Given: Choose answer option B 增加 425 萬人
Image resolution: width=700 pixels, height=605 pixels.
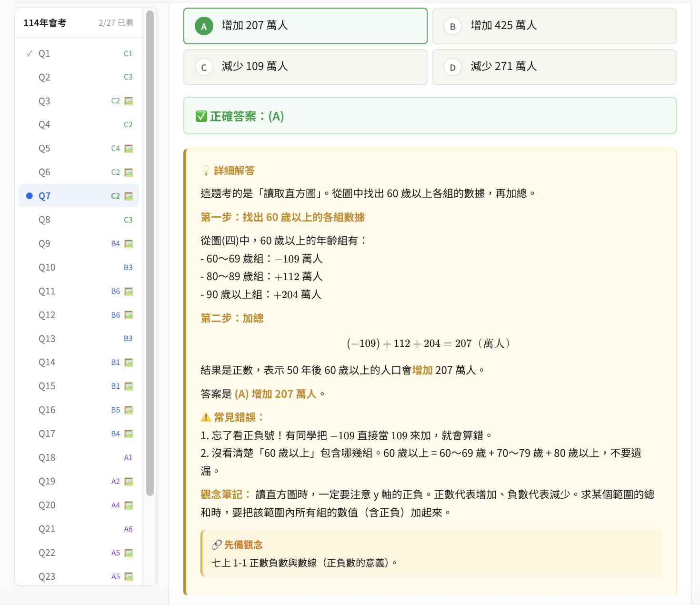Looking at the screenshot, I should click(554, 26).
